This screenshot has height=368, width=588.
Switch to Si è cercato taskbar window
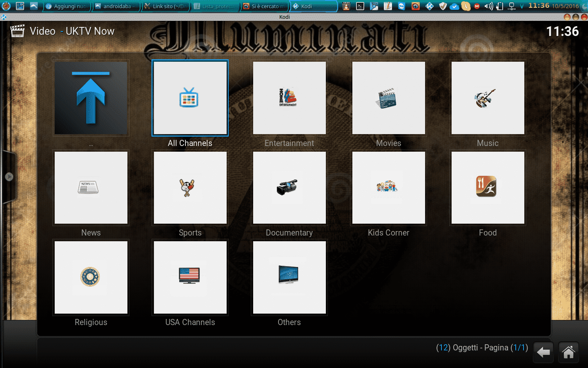coord(264,6)
